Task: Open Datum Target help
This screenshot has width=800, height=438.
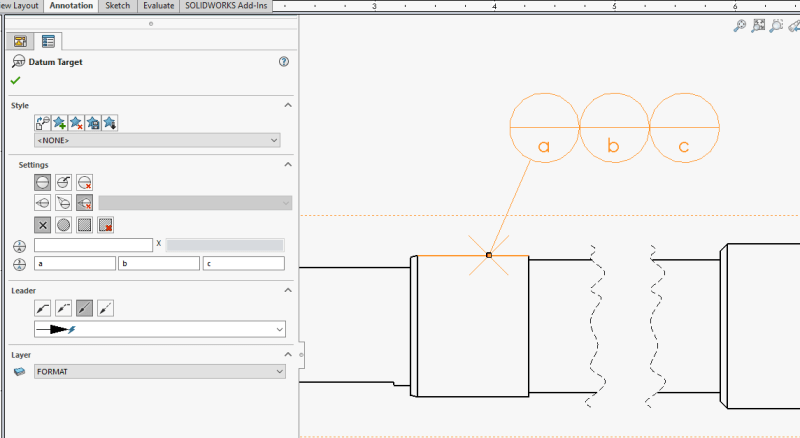Action: pyautogui.click(x=284, y=62)
